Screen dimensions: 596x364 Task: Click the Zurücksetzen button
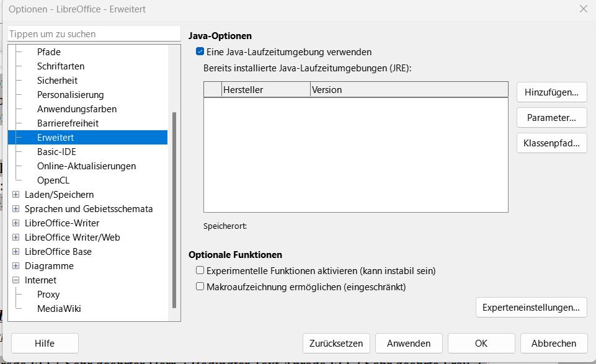click(336, 344)
